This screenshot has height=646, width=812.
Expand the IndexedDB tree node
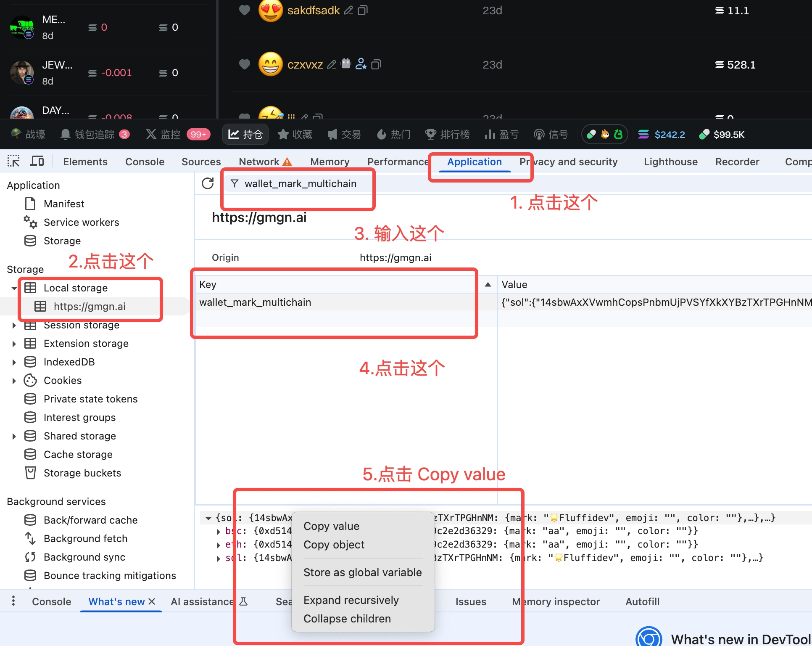(x=14, y=362)
